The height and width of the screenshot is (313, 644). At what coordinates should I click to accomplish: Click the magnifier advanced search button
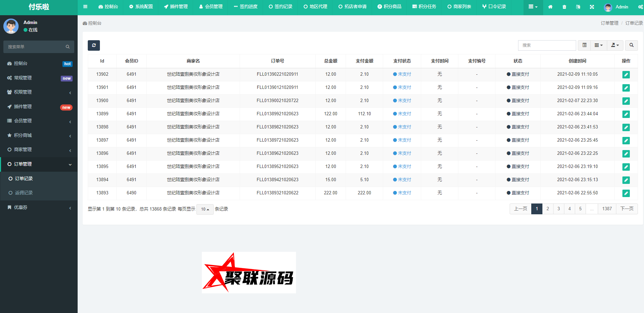pyautogui.click(x=632, y=45)
